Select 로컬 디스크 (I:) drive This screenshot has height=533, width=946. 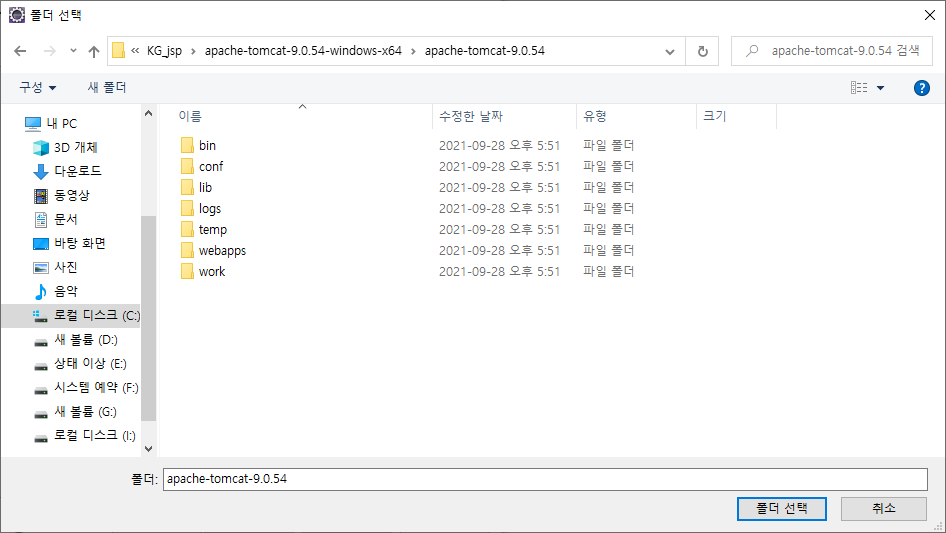click(95, 435)
